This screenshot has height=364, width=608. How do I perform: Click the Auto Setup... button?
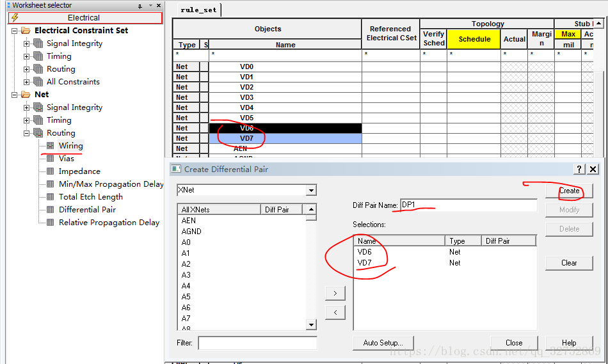coord(383,343)
